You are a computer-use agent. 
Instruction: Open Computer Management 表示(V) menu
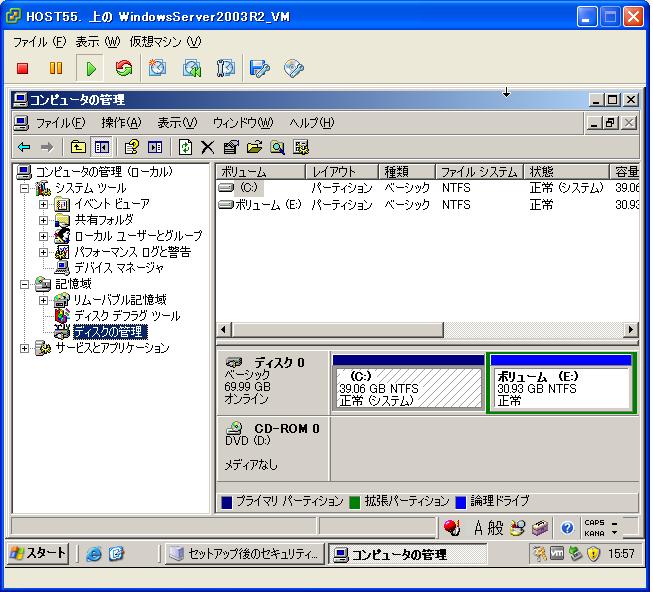click(x=177, y=123)
